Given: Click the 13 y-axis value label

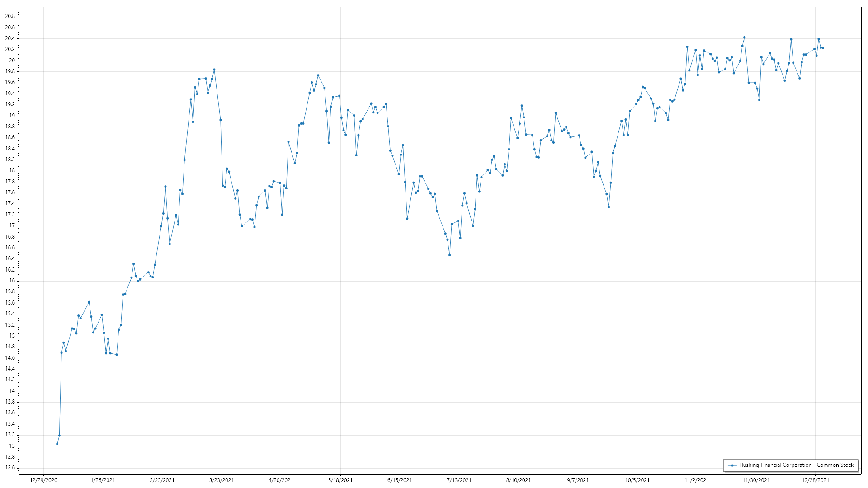Looking at the screenshot, I should click(12, 446).
